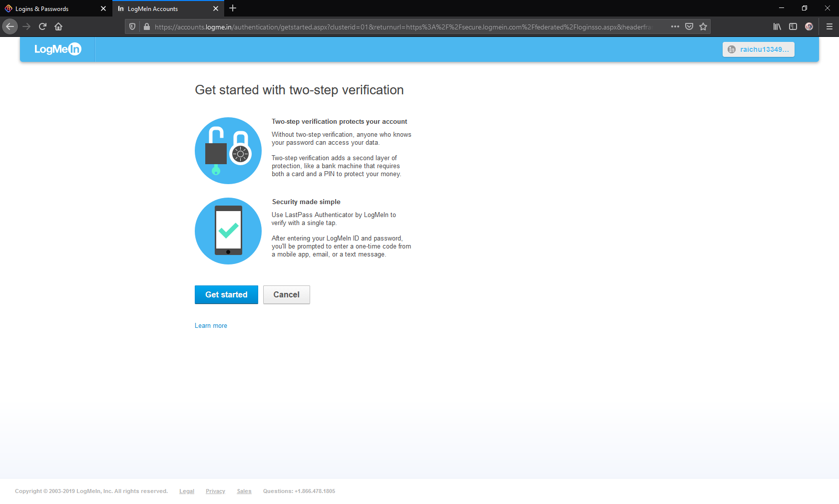Select the LogMeIn Accounts tab
Viewport: 839px width, 504px height.
[168, 8]
